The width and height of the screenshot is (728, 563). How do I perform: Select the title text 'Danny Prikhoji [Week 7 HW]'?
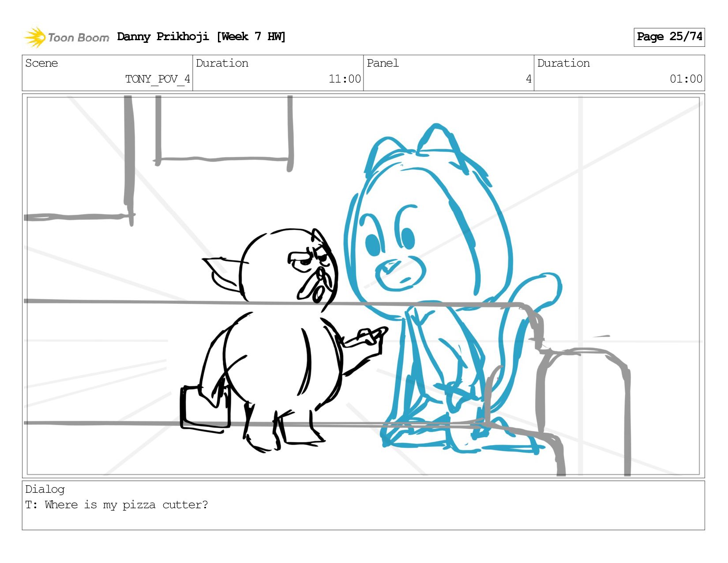(x=201, y=37)
